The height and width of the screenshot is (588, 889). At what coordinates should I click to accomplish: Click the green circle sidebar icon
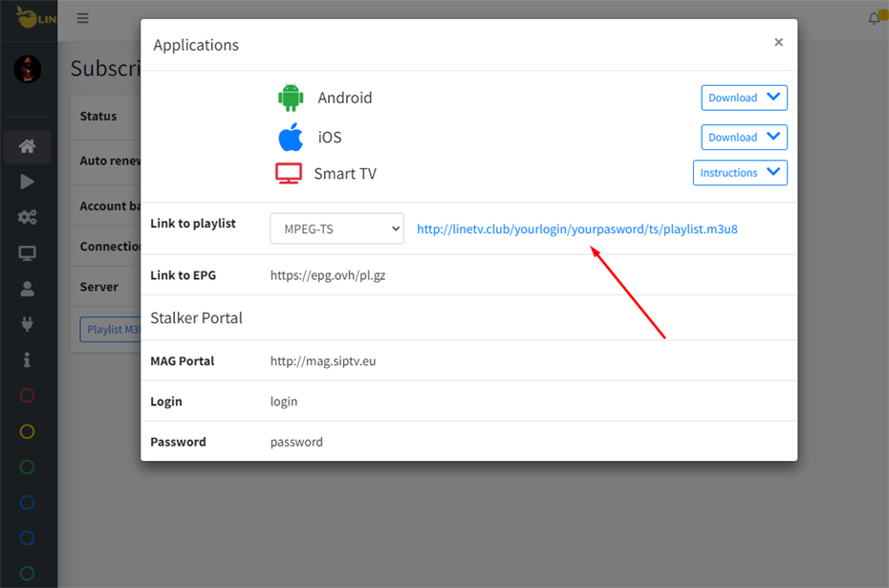tap(27, 468)
